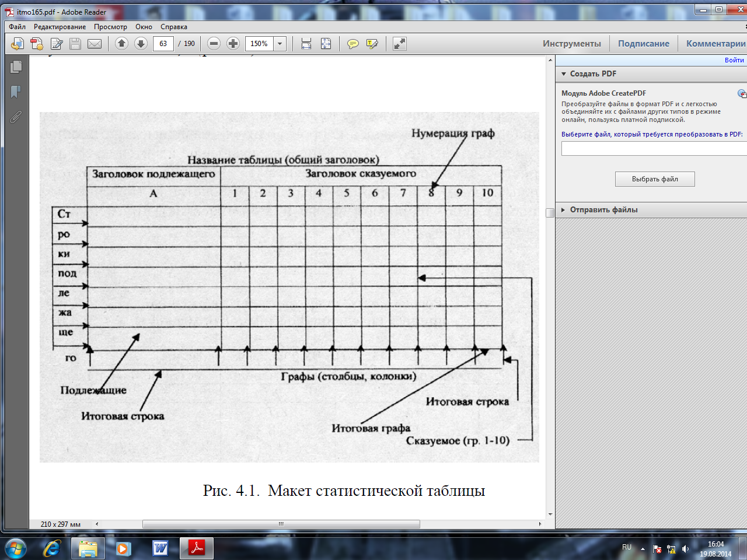The image size is (747, 560).
Task: Switch to the Инструменты pane
Action: [x=572, y=44]
